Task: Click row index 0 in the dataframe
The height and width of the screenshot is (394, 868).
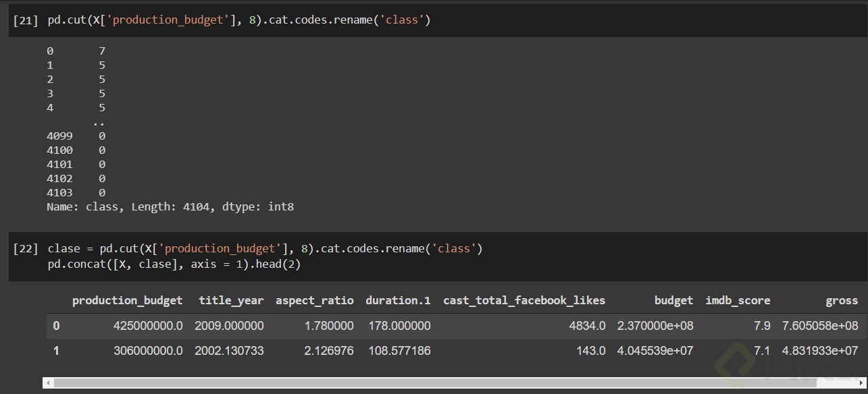Action: (56, 326)
